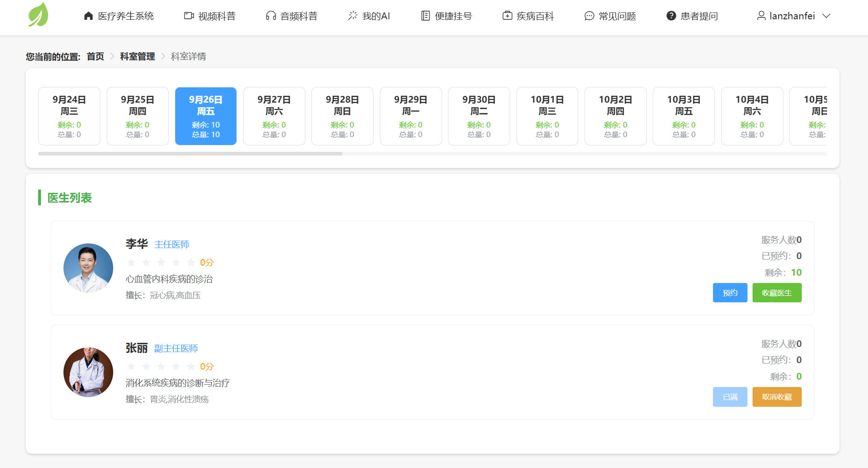
Task: Click the question mark icon for 患者提问
Action: [x=672, y=16]
